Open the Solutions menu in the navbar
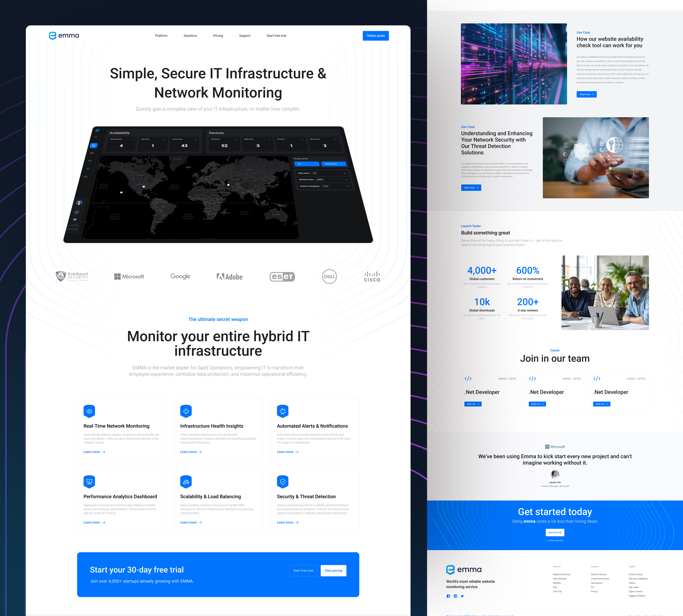The image size is (683, 616). [190, 36]
